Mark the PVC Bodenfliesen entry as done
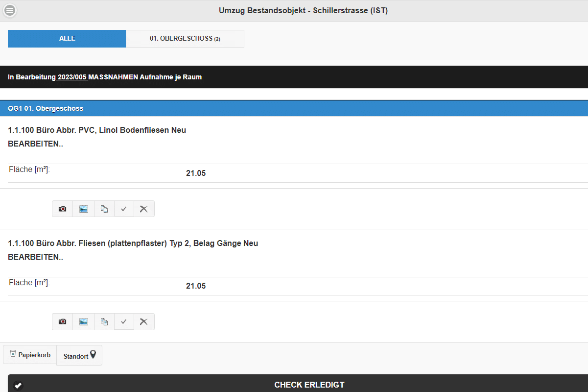This screenshot has height=392, width=588. click(x=124, y=208)
